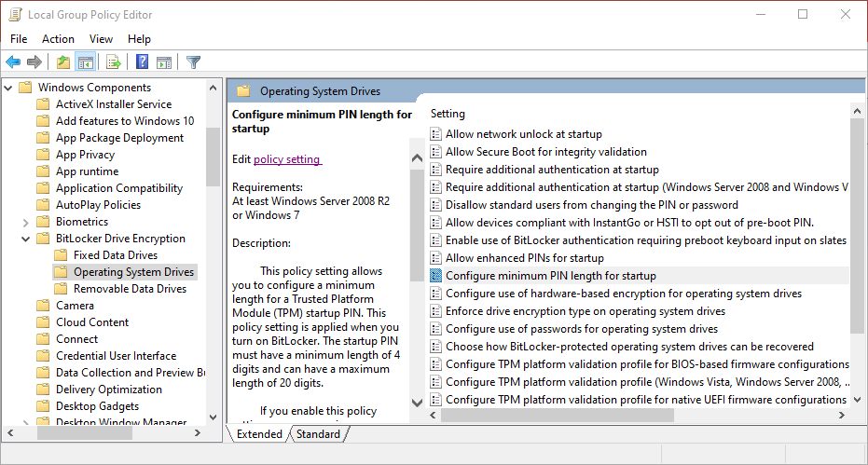The height and width of the screenshot is (465, 868).
Task: Click the Forward arrow in the toolbar
Action: (34, 62)
